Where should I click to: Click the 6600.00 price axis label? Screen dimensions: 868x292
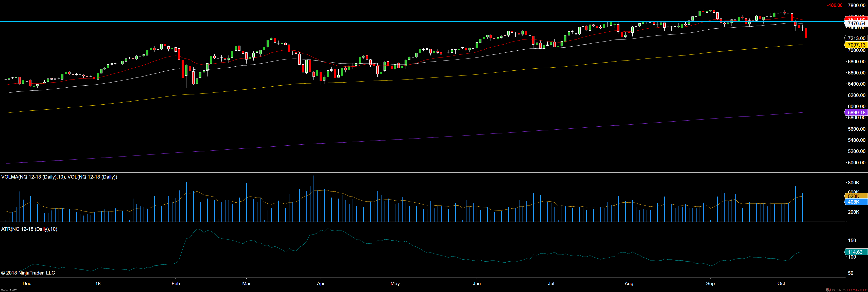tap(857, 73)
